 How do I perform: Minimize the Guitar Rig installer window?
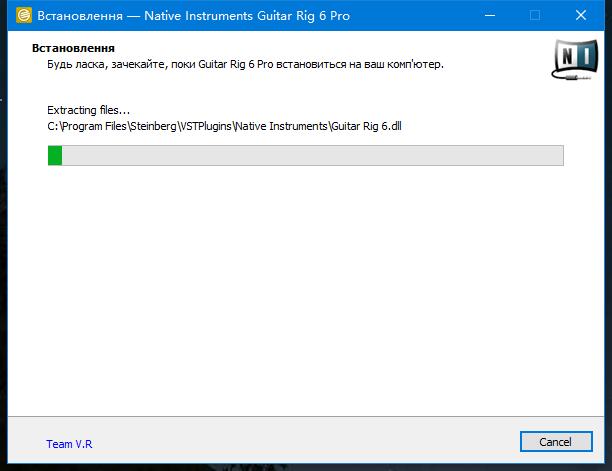[x=490, y=16]
